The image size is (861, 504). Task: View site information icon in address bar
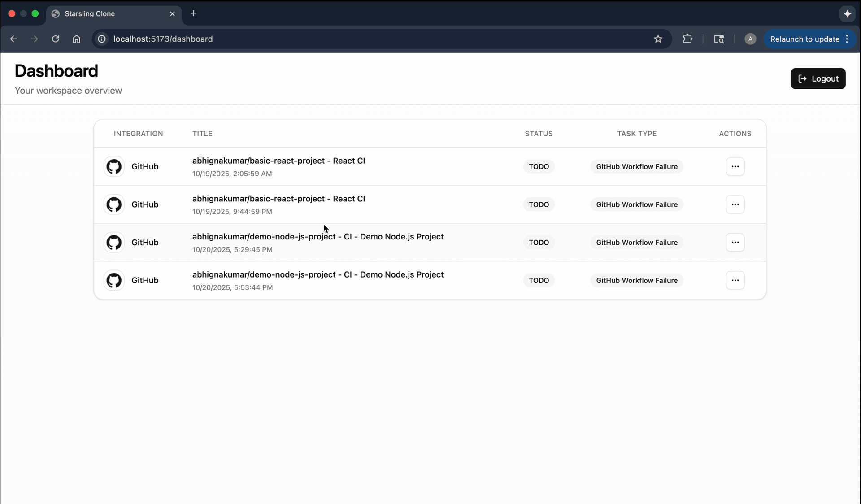point(102,39)
